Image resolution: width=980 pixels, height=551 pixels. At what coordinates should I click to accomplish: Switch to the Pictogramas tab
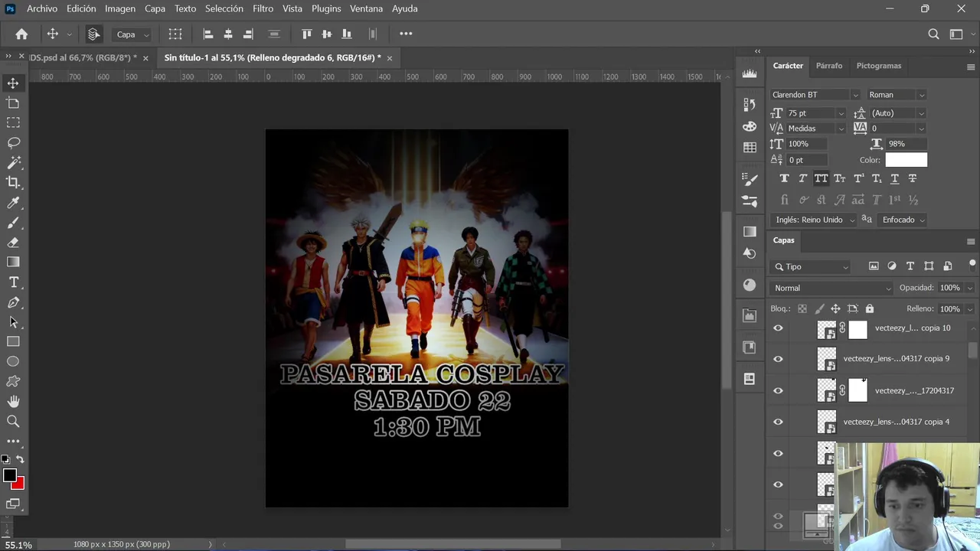878,66
